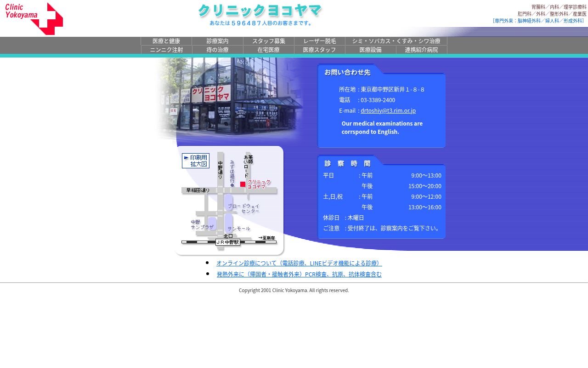Click the clinic building photo
The width and height of the screenshot is (588, 368).
click(x=230, y=99)
